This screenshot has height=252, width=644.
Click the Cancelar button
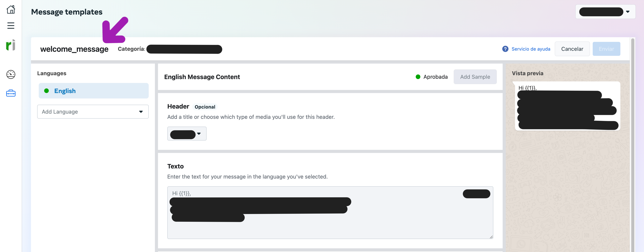coord(572,49)
